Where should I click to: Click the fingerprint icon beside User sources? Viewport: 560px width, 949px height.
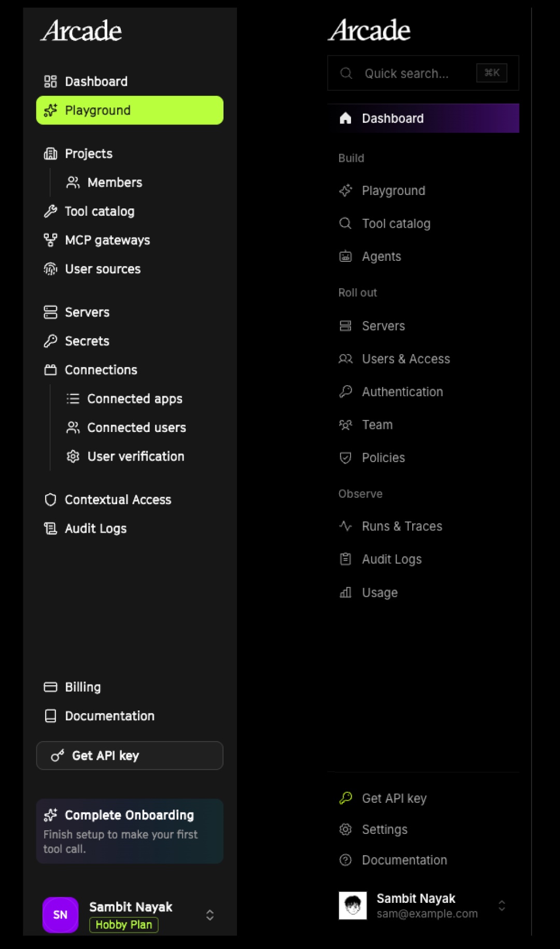click(x=50, y=269)
